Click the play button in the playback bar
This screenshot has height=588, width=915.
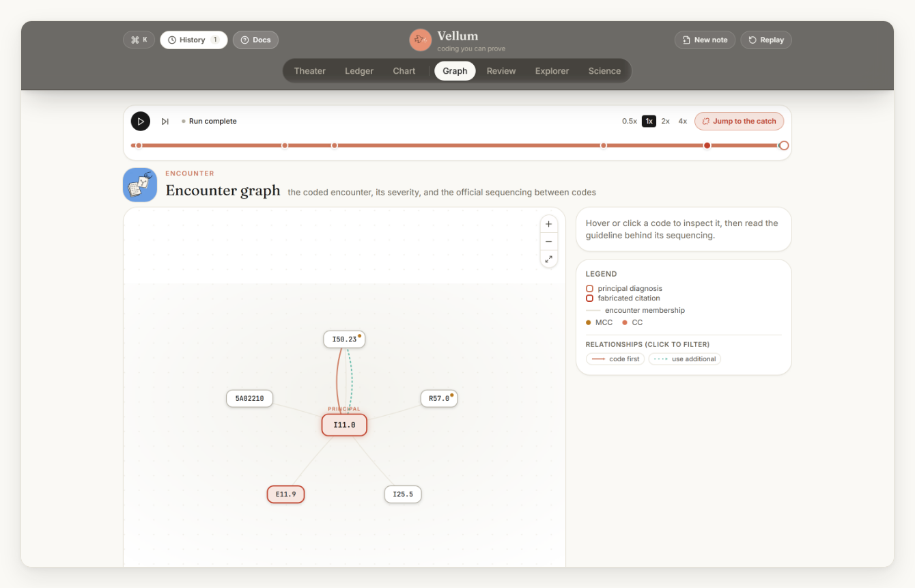coord(141,122)
